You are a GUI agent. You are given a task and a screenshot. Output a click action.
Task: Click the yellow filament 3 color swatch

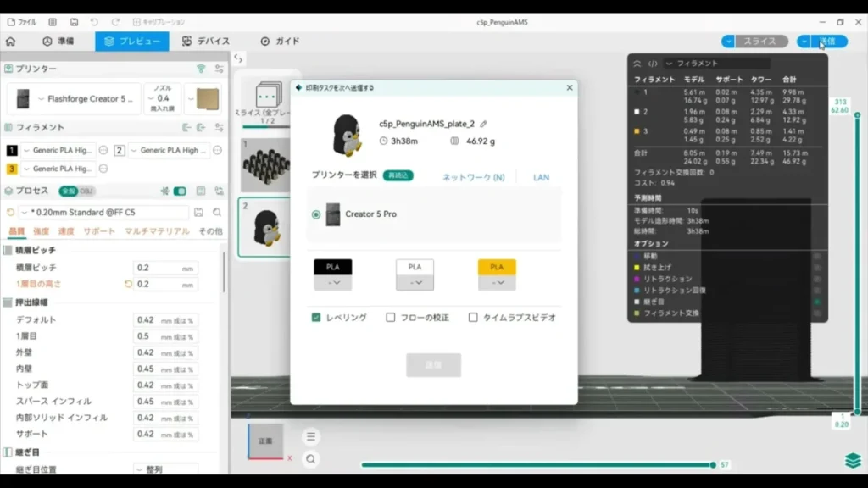(12, 169)
